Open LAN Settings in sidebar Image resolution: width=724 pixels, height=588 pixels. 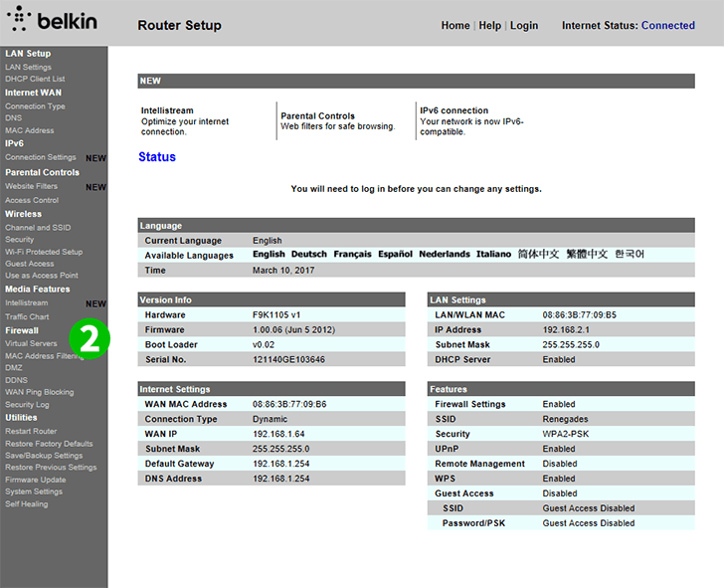coord(28,67)
